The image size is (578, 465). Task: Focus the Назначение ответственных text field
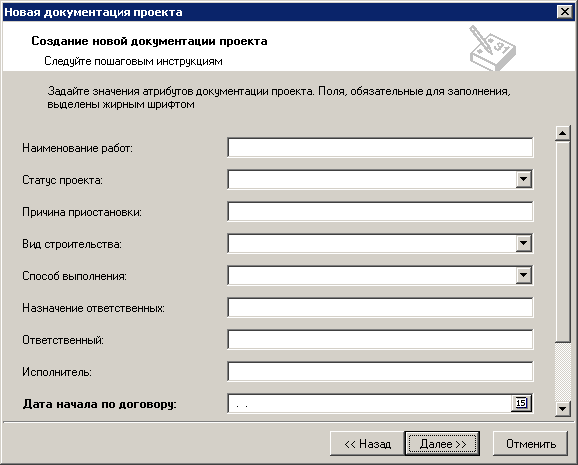[380, 308]
